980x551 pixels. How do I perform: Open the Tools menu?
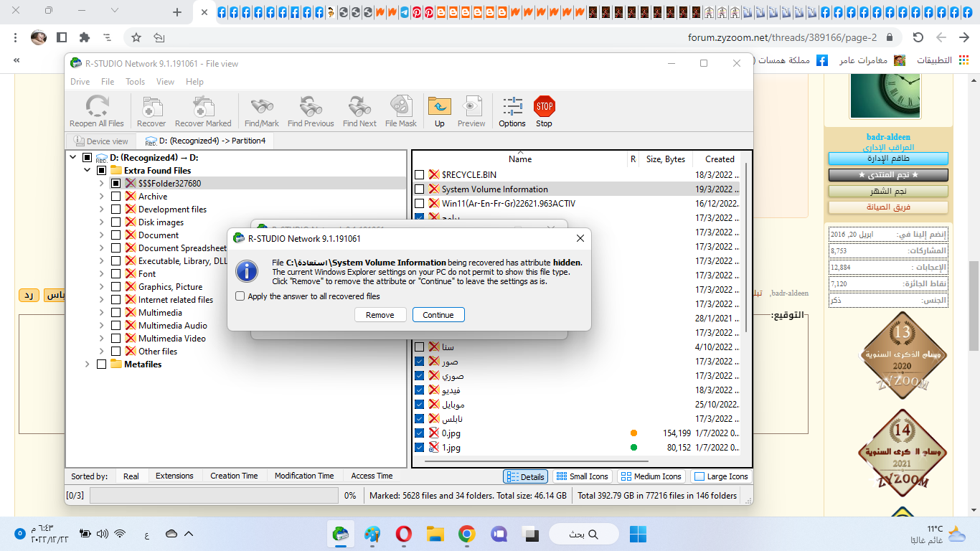136,82
